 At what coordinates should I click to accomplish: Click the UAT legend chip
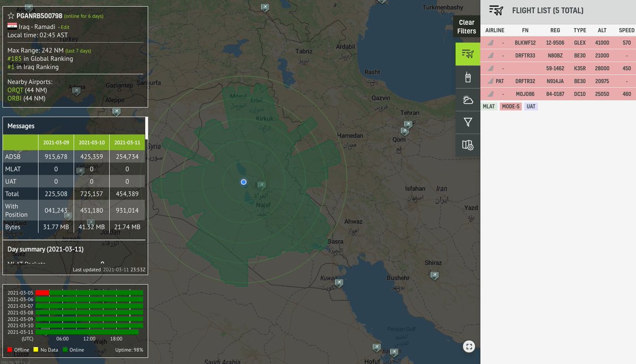click(531, 106)
